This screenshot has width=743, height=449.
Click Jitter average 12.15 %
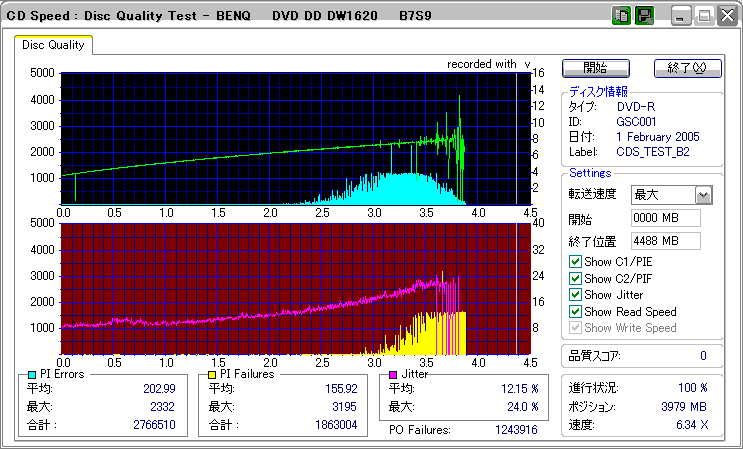click(x=520, y=389)
